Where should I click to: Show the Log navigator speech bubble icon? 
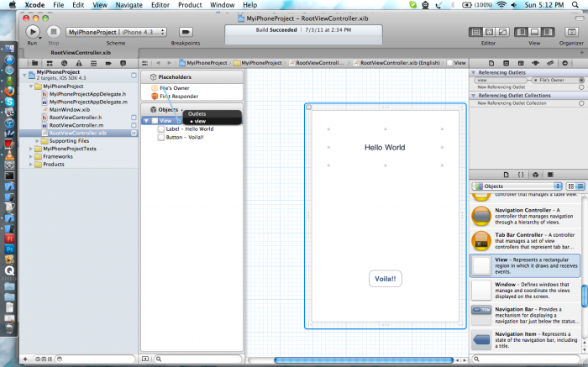(123, 63)
